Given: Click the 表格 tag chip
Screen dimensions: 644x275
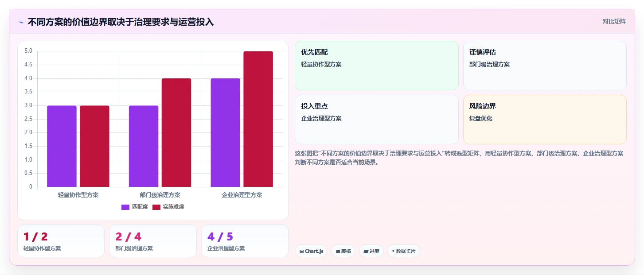Looking at the screenshot, I should [343, 251].
